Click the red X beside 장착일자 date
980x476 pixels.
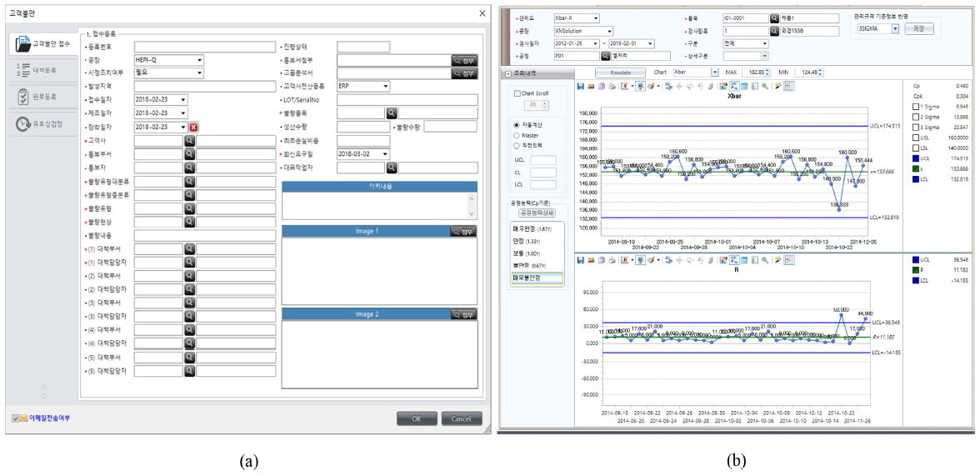[x=193, y=128]
